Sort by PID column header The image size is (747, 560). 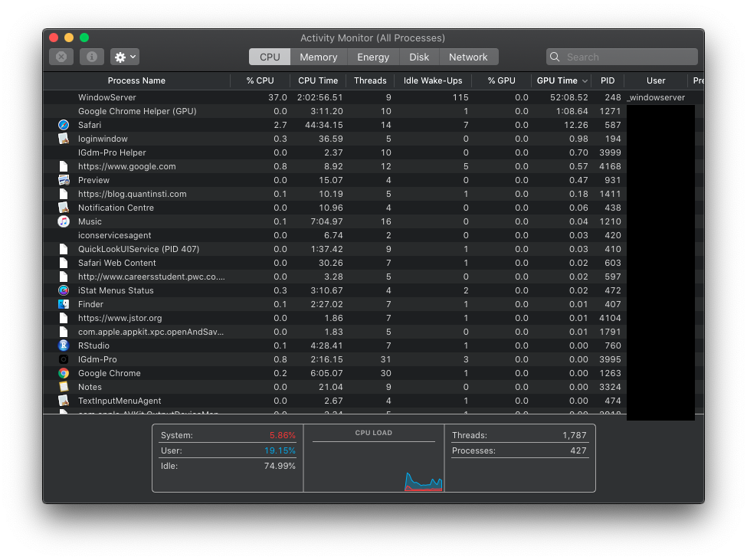(x=608, y=80)
